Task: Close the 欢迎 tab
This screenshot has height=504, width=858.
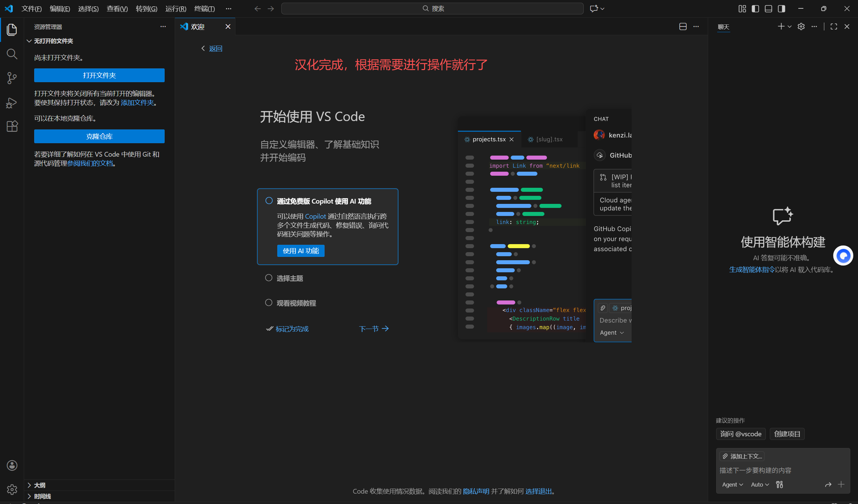Action: click(x=228, y=26)
